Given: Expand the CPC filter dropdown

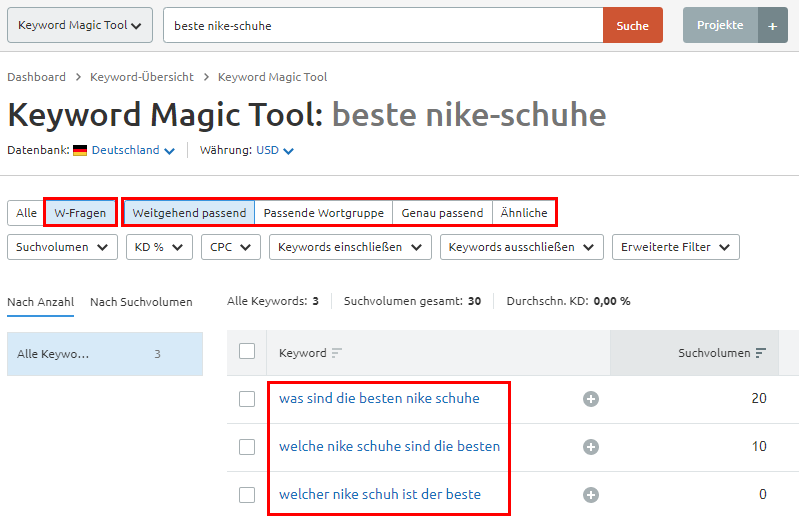Looking at the screenshot, I should point(231,247).
